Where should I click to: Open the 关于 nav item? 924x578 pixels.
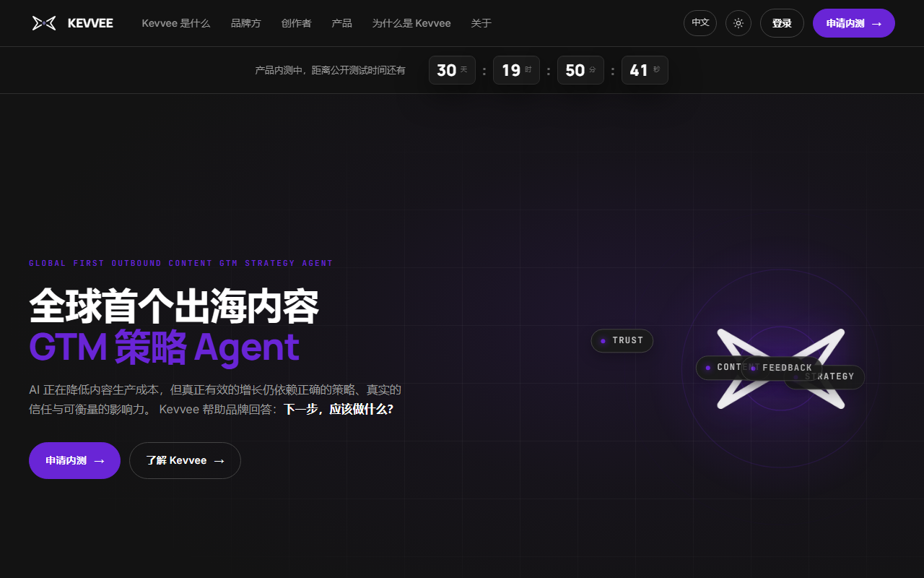pos(481,23)
